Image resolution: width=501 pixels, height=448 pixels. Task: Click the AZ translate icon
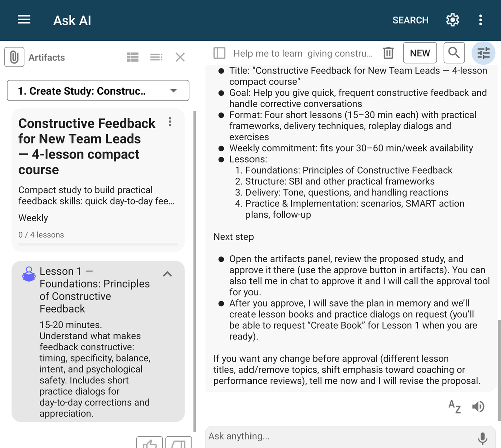(x=454, y=407)
